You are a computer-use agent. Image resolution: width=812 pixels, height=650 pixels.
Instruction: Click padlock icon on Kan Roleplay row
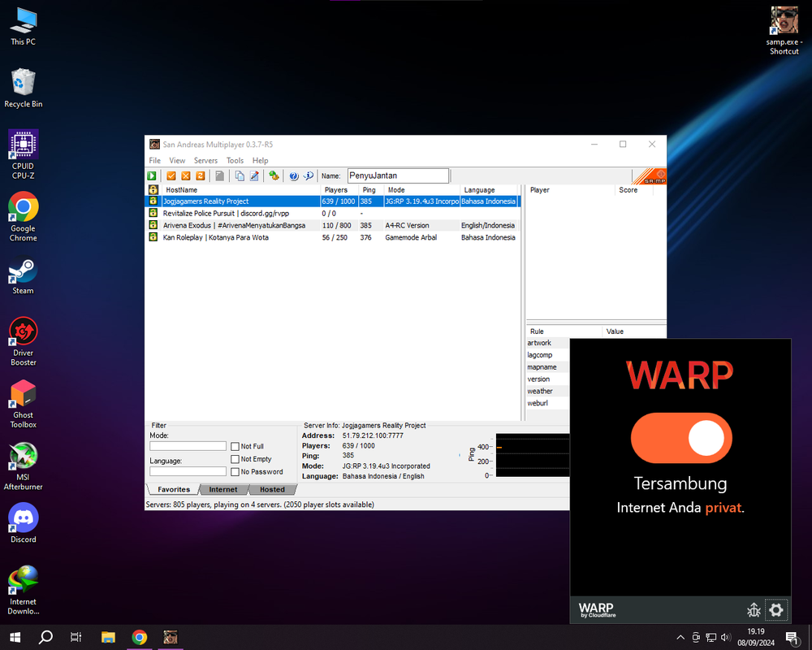pyautogui.click(x=153, y=237)
